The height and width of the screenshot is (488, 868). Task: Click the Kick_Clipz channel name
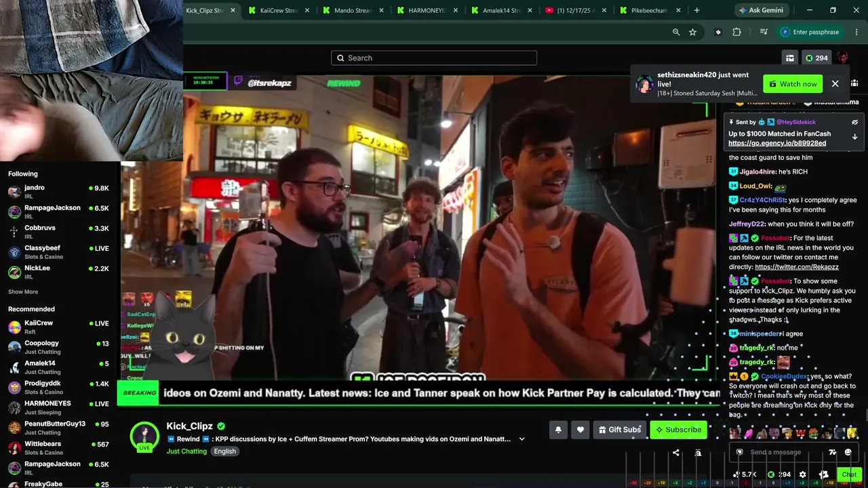point(190,426)
